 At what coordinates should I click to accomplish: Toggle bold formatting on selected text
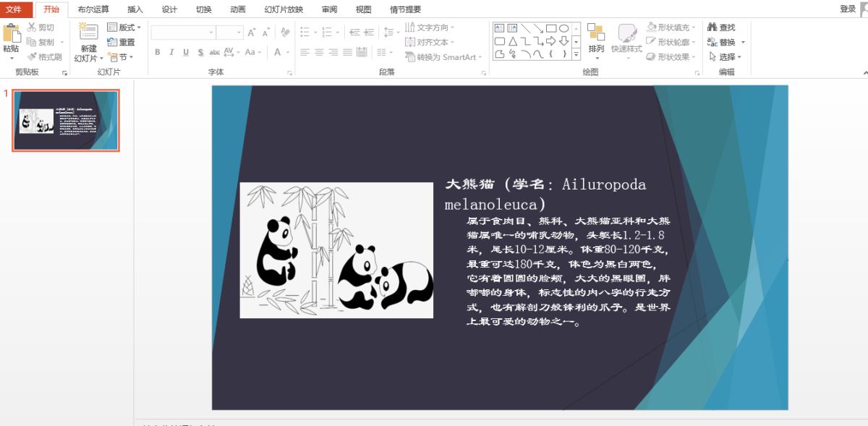[x=157, y=52]
